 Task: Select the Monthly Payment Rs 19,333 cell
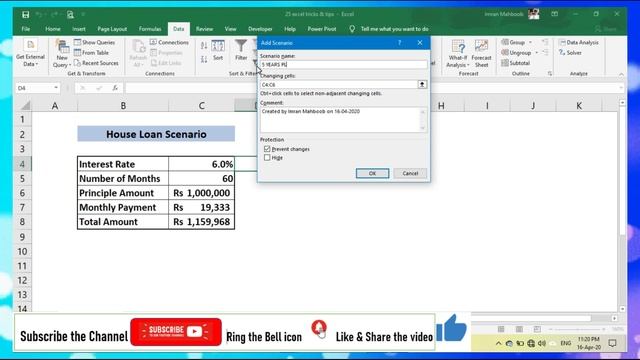click(202, 207)
